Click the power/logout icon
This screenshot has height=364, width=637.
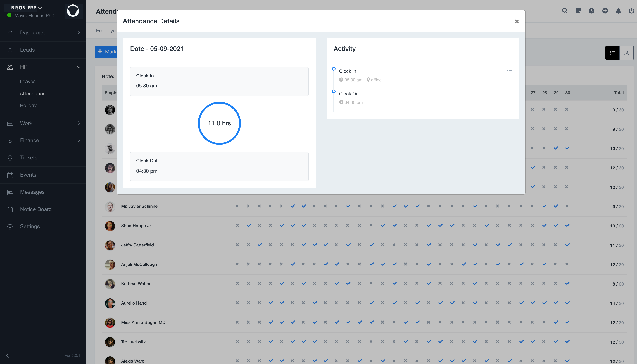pos(631,11)
